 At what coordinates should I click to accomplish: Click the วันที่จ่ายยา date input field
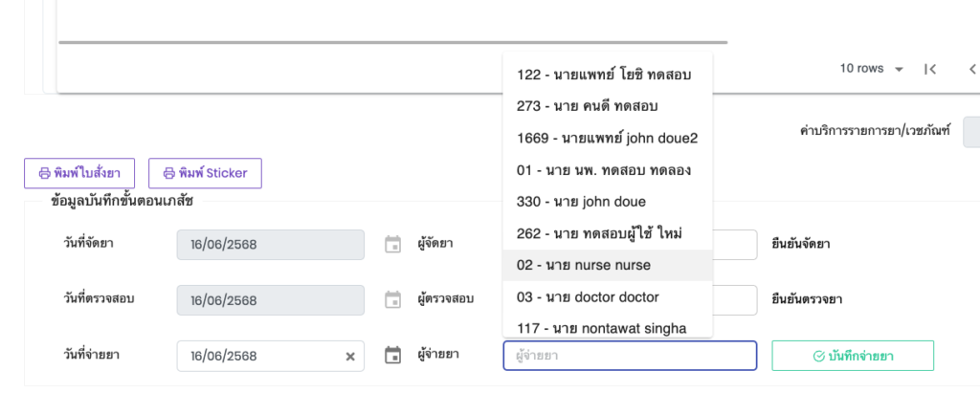click(260, 356)
